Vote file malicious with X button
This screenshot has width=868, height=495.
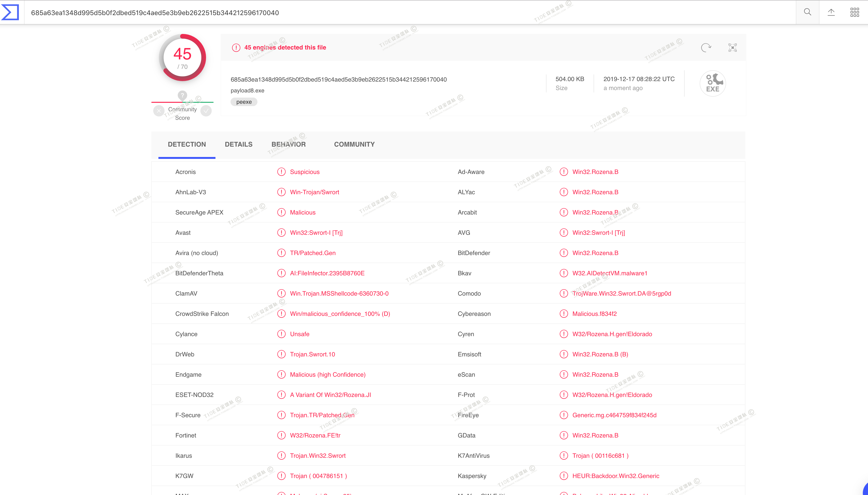click(159, 111)
